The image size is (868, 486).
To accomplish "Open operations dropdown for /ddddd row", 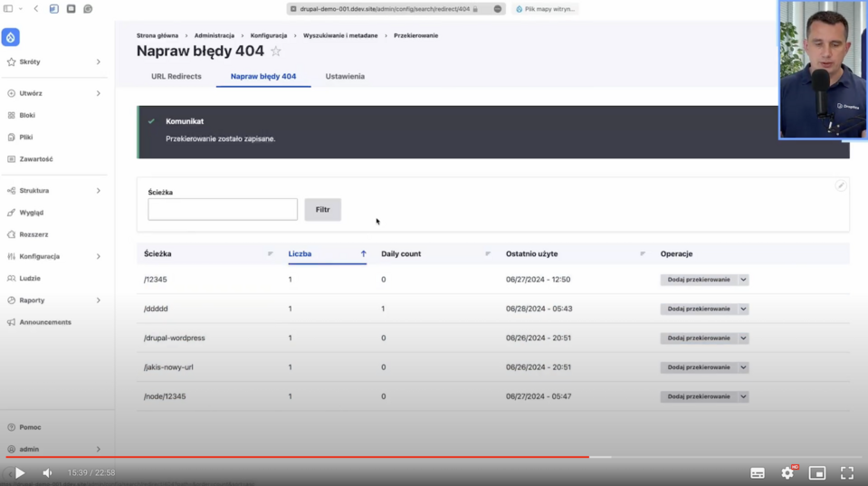I will tap(743, 309).
